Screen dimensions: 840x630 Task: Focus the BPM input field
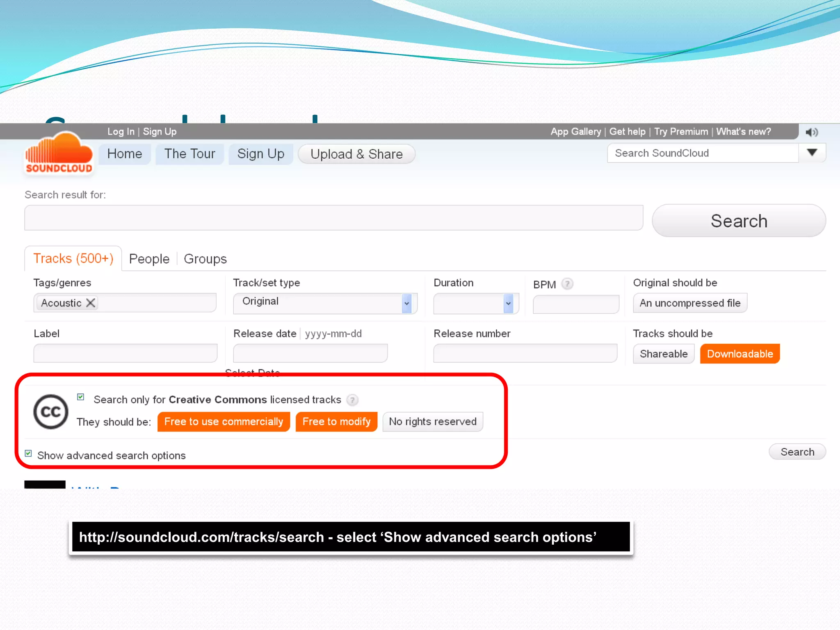[x=576, y=304]
